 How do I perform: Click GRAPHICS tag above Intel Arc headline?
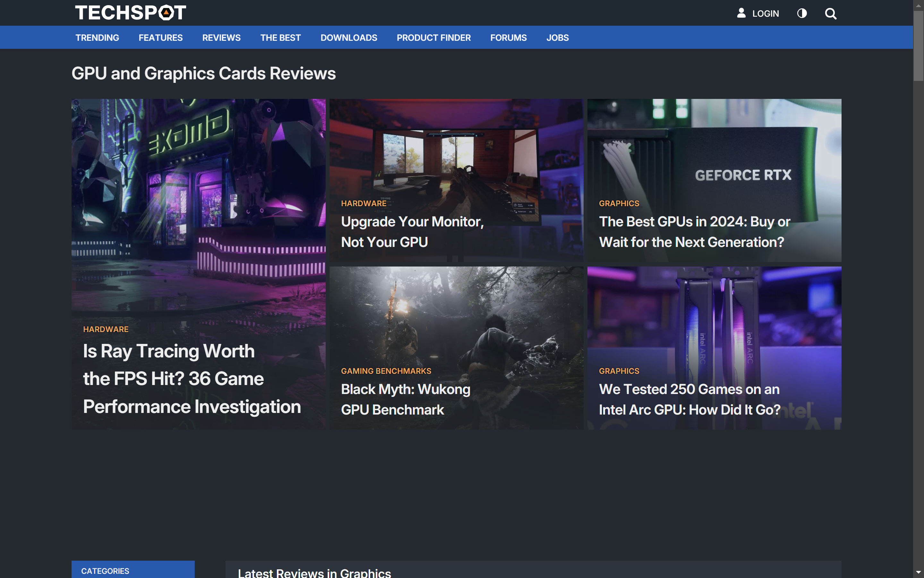(x=619, y=371)
